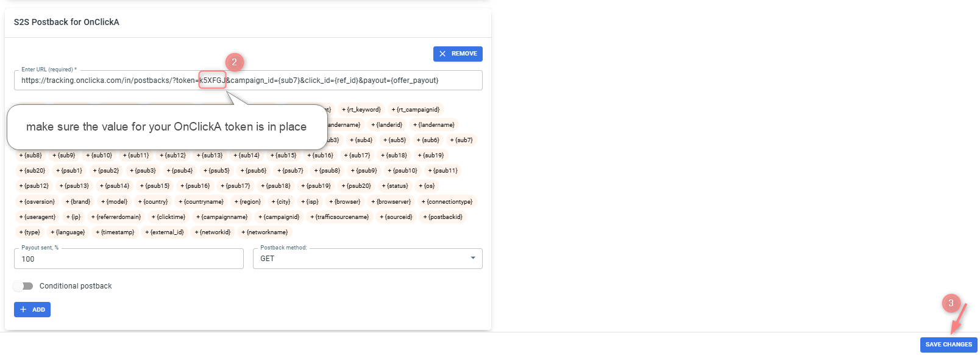Insert the {country} token chip

coord(153,202)
